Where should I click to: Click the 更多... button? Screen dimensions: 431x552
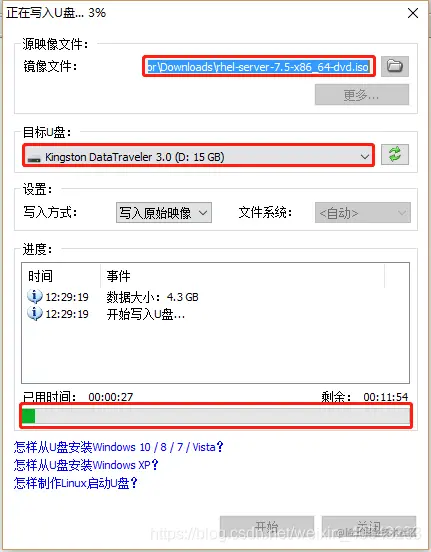click(362, 95)
